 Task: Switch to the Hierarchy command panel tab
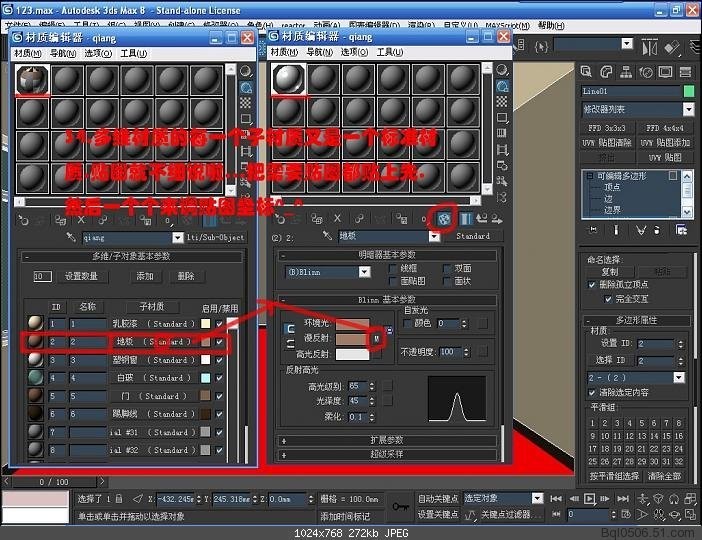tap(626, 72)
